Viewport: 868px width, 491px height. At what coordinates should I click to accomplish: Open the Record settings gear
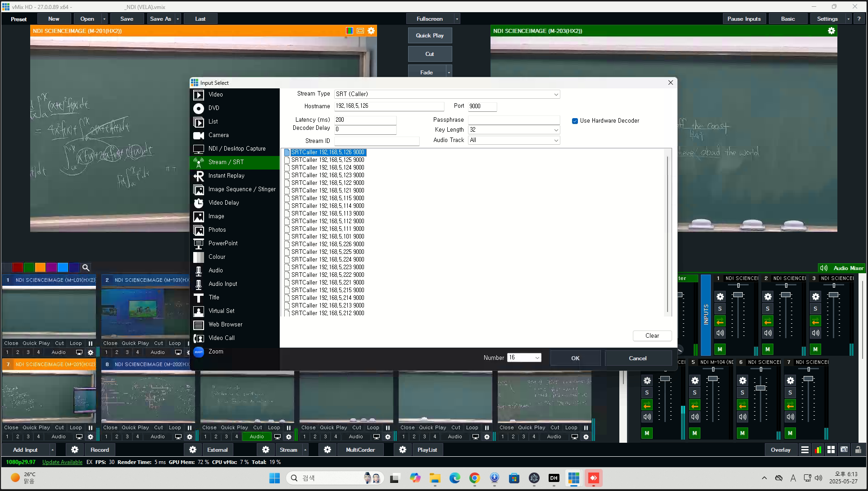[x=75, y=450]
